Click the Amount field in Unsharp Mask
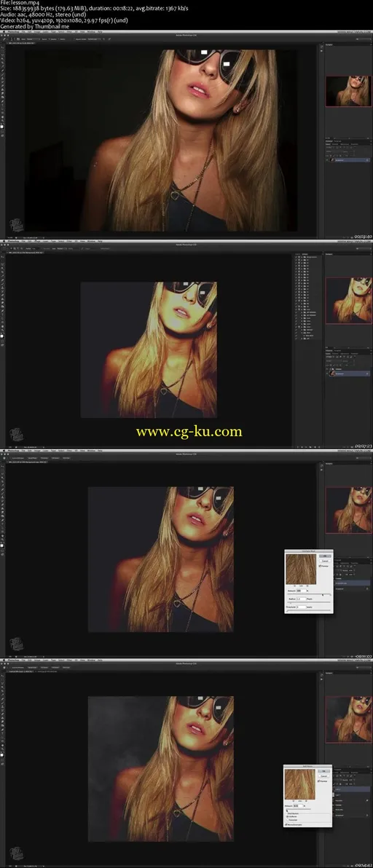373x868 pixels. (302, 591)
